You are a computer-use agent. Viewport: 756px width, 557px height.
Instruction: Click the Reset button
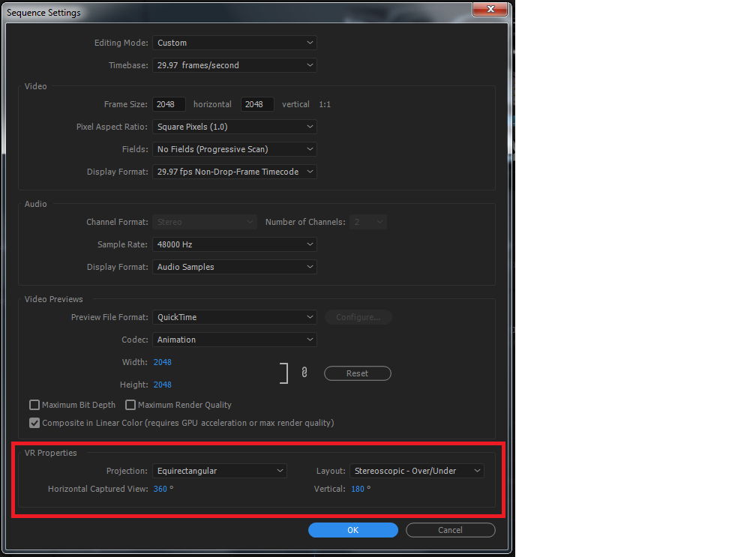358,373
